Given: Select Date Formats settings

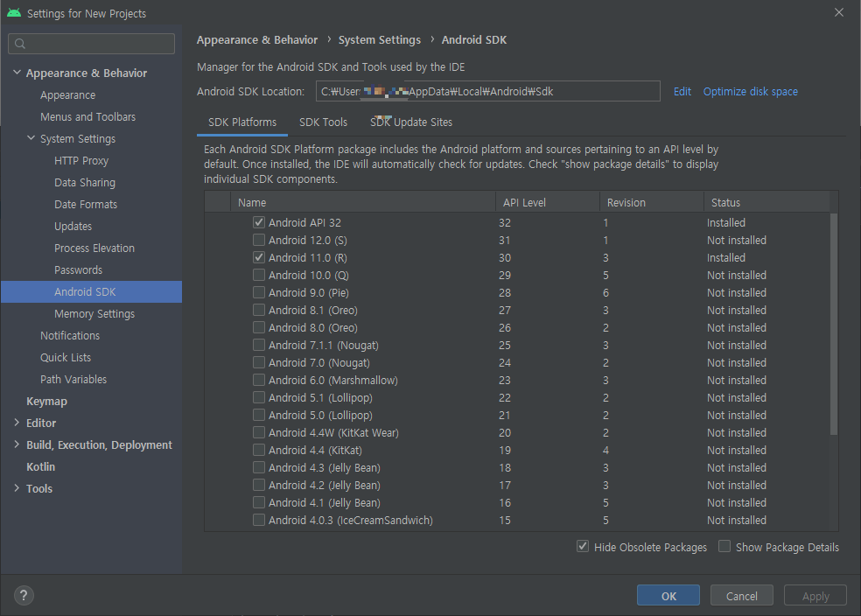Looking at the screenshot, I should tap(86, 204).
